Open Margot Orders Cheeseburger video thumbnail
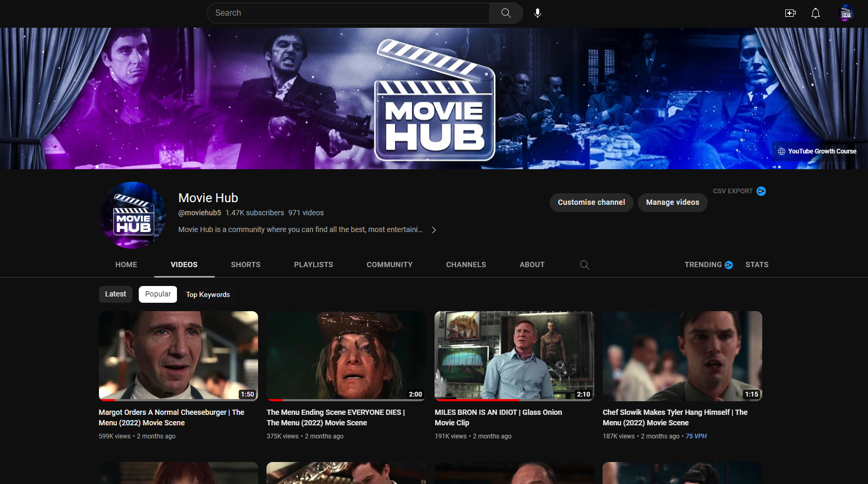 (179, 356)
